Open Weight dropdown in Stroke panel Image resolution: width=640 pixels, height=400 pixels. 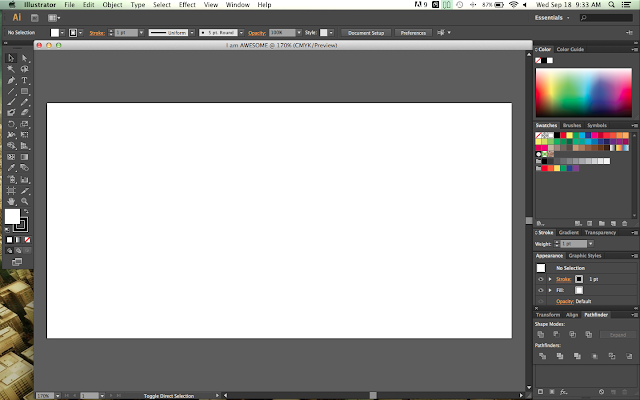pos(591,244)
